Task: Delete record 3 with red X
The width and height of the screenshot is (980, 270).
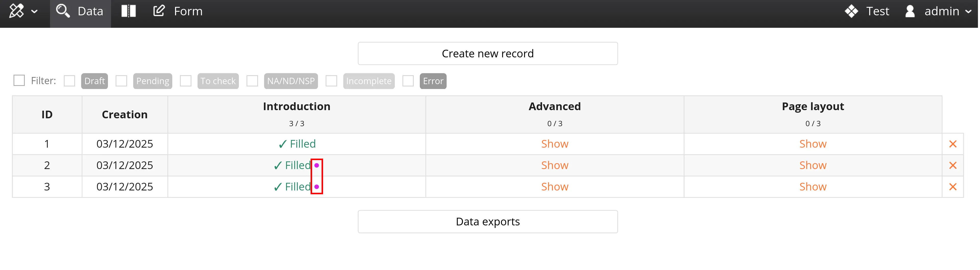Action: (x=952, y=187)
